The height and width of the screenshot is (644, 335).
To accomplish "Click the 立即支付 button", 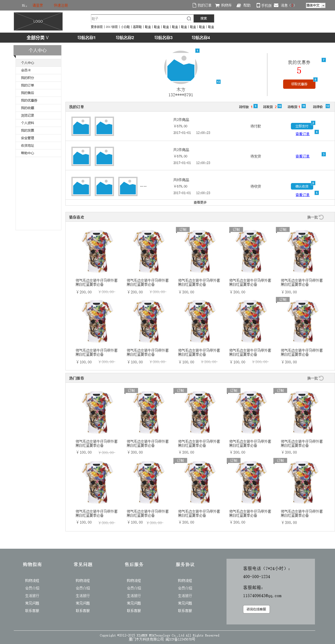I will pos(302,126).
